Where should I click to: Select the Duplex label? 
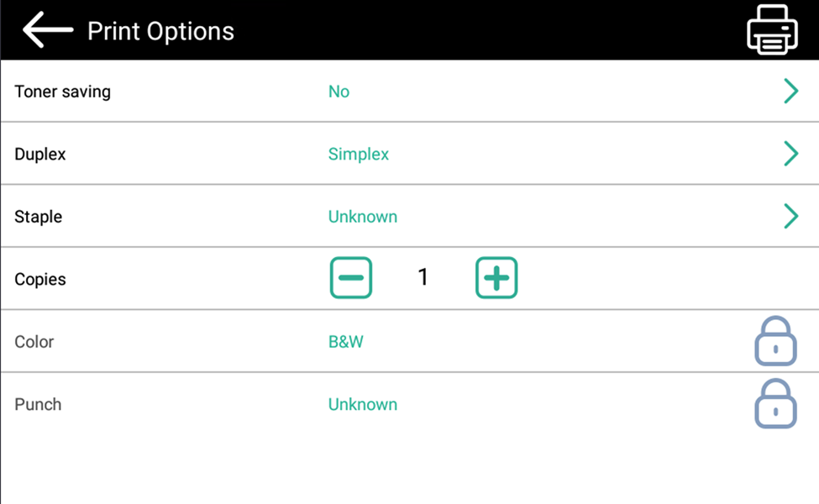click(x=39, y=155)
